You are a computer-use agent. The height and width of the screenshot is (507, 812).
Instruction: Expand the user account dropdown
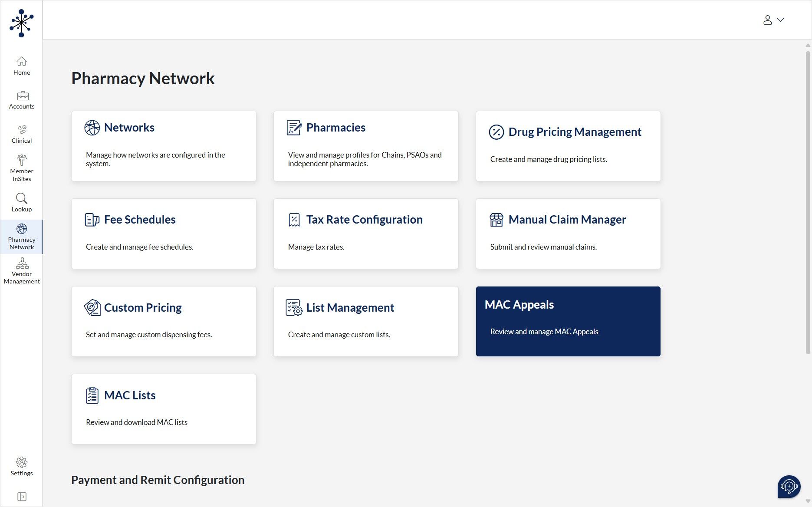[774, 20]
